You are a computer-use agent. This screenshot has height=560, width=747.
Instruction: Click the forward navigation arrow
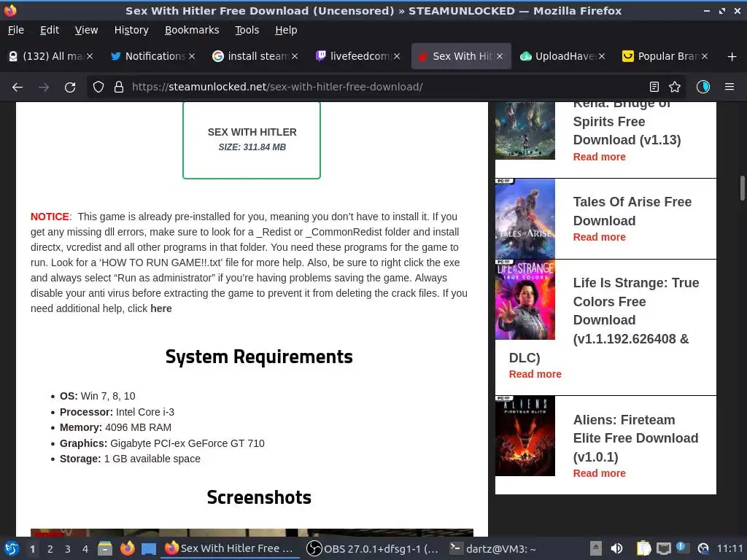click(x=44, y=87)
